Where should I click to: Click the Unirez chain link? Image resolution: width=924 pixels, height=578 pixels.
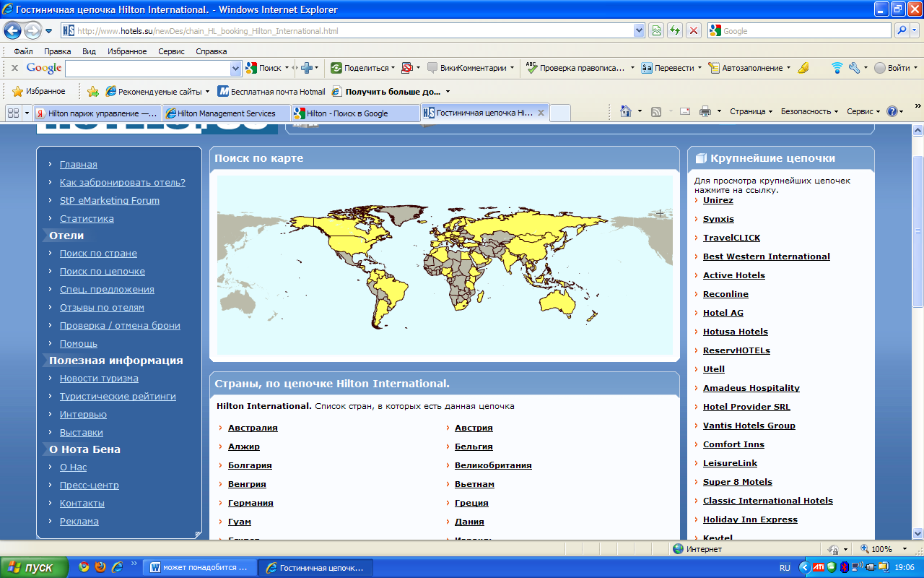718,200
